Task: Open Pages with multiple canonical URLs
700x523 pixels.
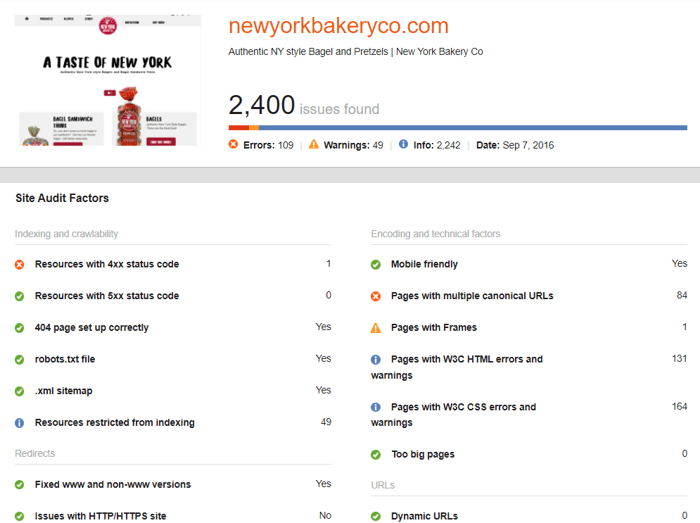Action: pos(472,296)
